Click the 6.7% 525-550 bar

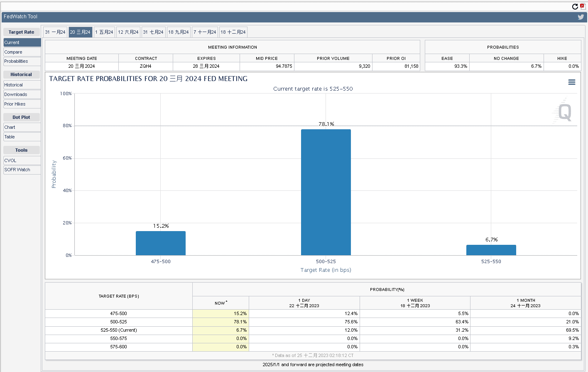pyautogui.click(x=491, y=250)
